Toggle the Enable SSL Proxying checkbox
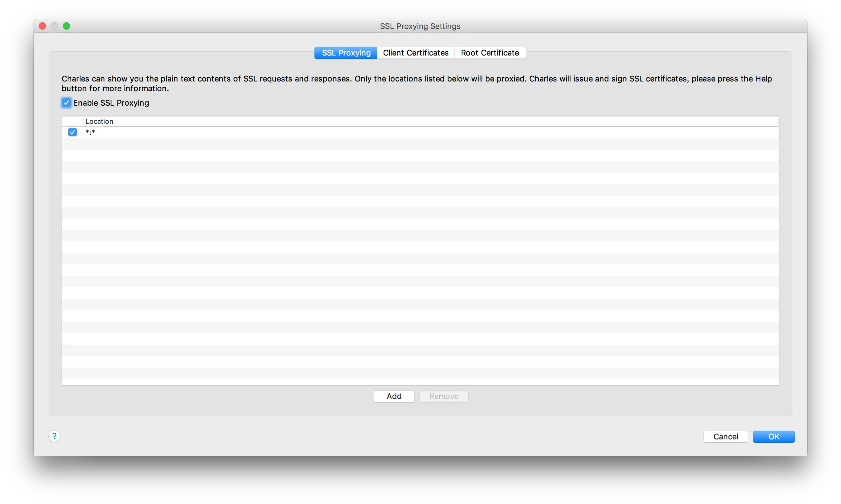 click(66, 103)
